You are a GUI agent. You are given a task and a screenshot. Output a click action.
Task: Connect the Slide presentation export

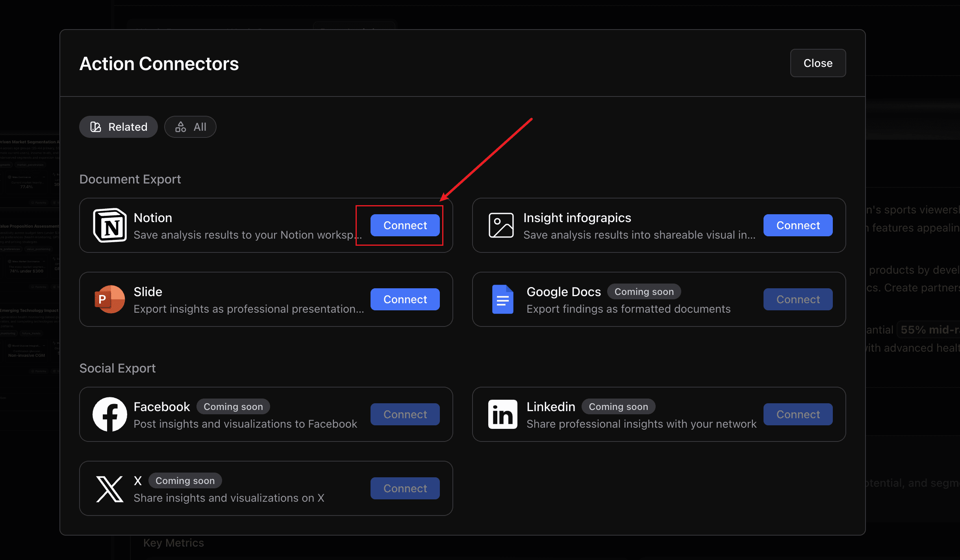(x=405, y=299)
